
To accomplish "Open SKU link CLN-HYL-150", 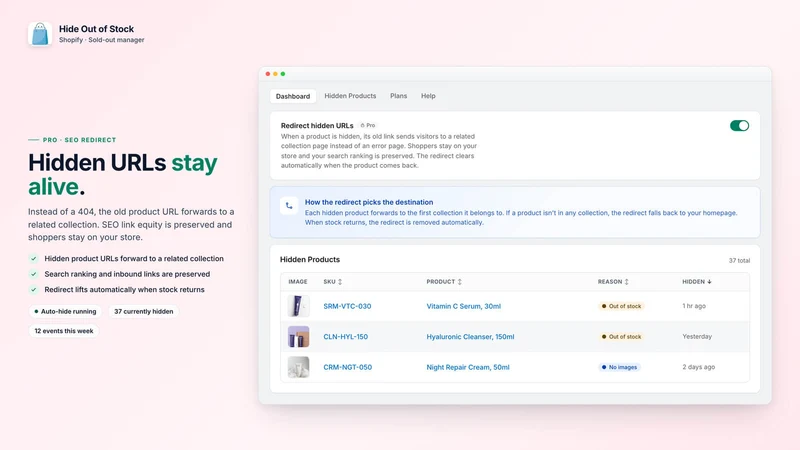I will 345,337.
